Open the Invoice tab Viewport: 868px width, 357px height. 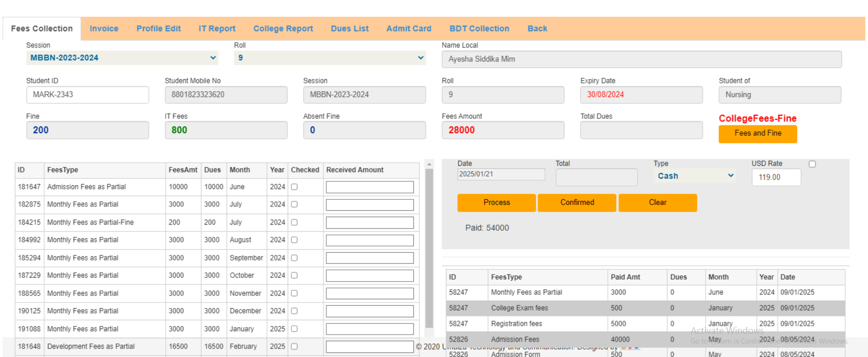(x=104, y=28)
